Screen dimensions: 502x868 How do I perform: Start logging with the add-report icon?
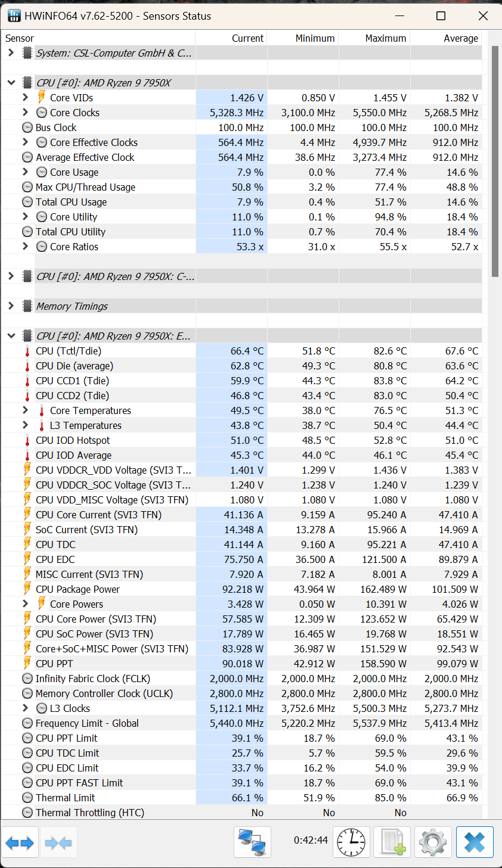click(x=392, y=842)
